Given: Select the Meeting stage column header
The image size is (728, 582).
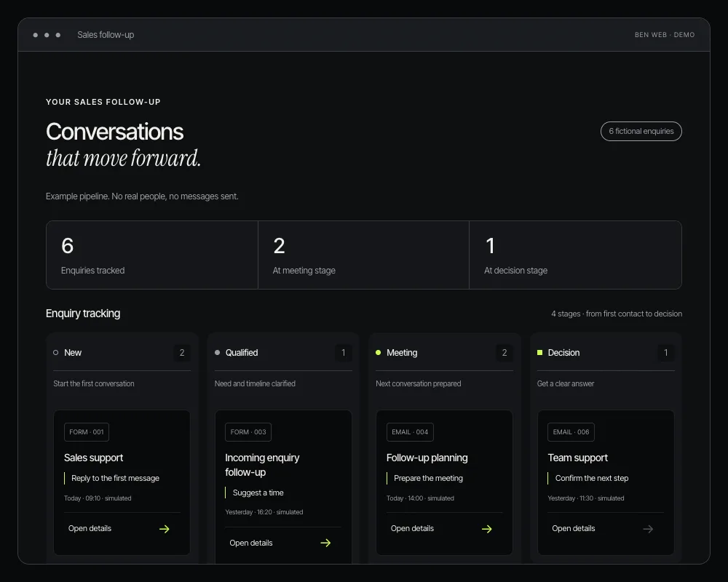Looking at the screenshot, I should point(444,353).
